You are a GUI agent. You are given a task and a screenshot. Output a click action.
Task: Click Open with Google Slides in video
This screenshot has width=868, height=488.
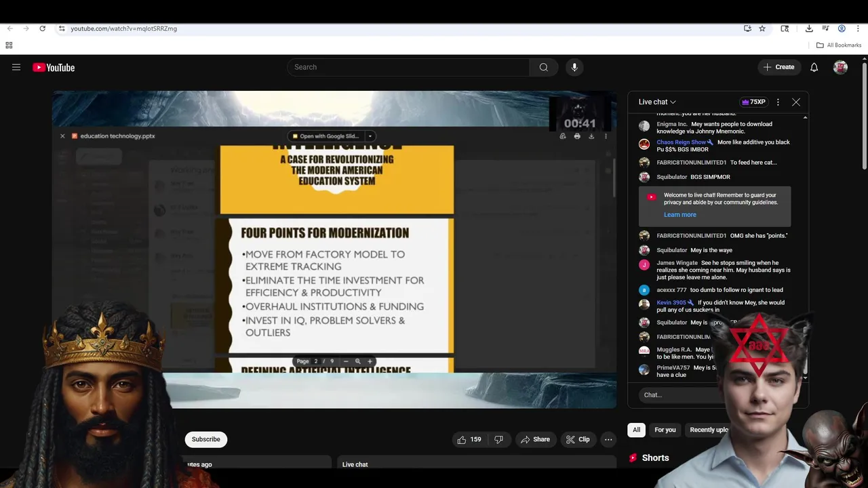(x=325, y=136)
